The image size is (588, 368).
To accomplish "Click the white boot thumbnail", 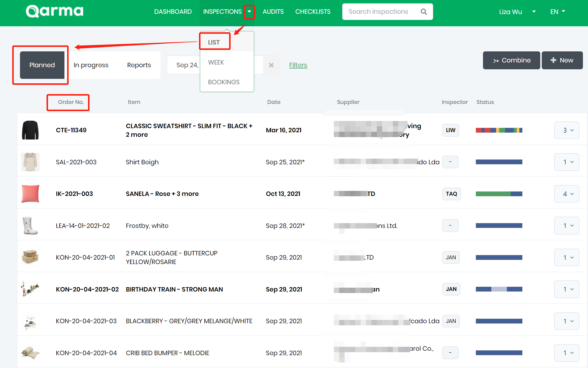I will point(30,226).
